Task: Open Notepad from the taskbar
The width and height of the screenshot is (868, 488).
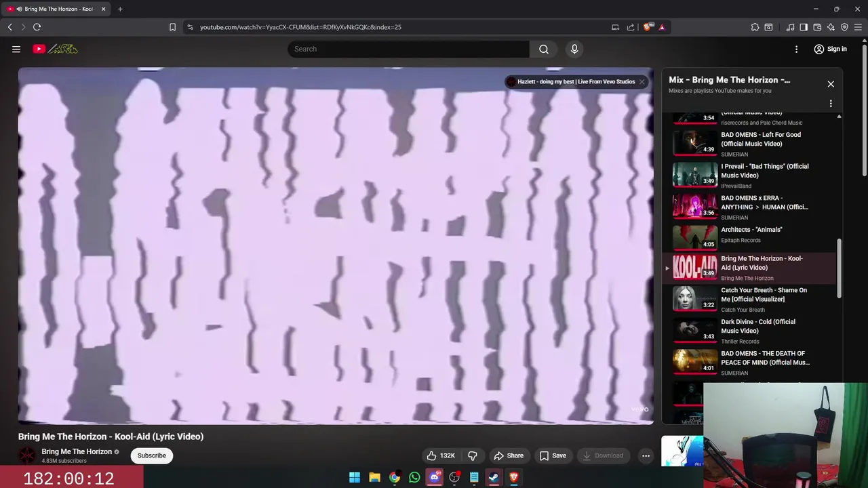Action: pos(474,477)
